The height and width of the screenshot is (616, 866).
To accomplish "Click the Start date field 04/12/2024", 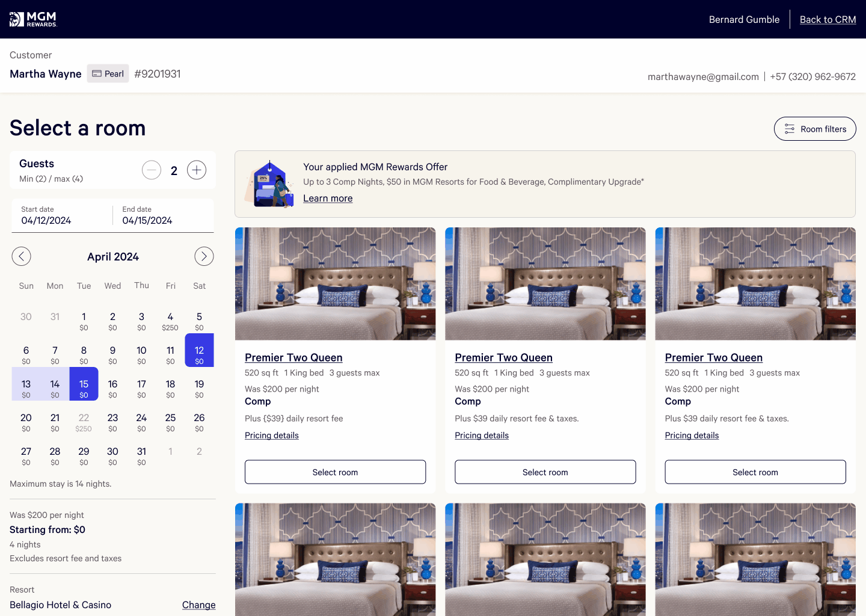I will pos(62,215).
